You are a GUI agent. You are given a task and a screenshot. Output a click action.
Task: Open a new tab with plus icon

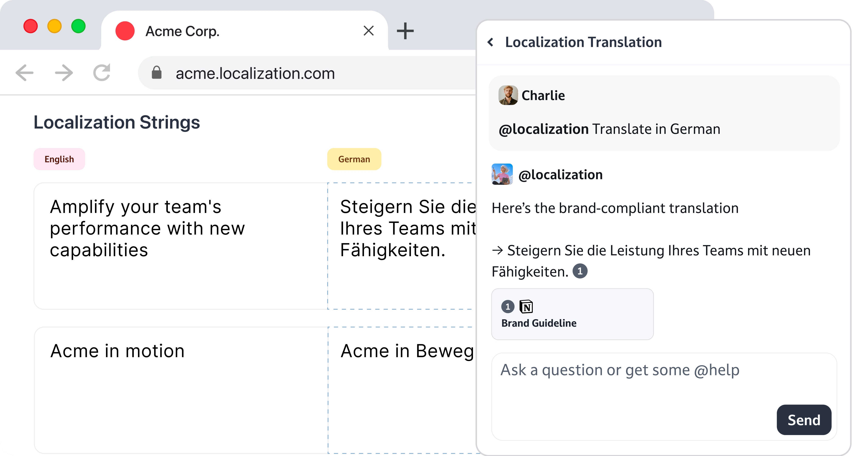tap(405, 31)
